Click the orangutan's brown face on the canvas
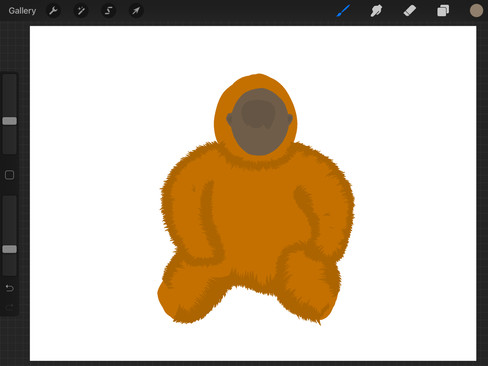 coord(259,122)
